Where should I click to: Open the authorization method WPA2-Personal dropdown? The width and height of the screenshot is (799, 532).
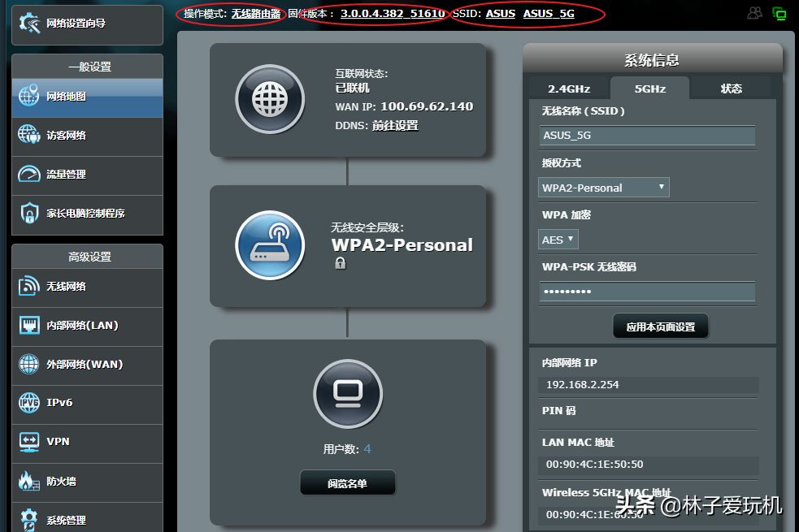(603, 188)
